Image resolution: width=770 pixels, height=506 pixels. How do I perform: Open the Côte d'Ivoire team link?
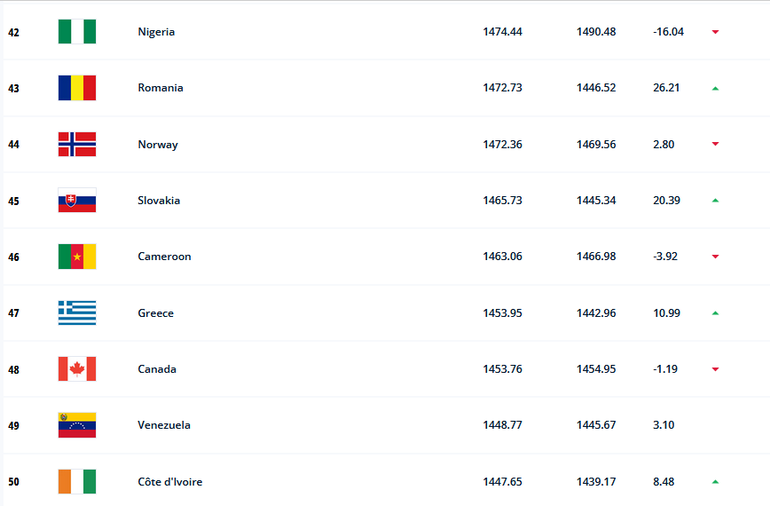171,482
